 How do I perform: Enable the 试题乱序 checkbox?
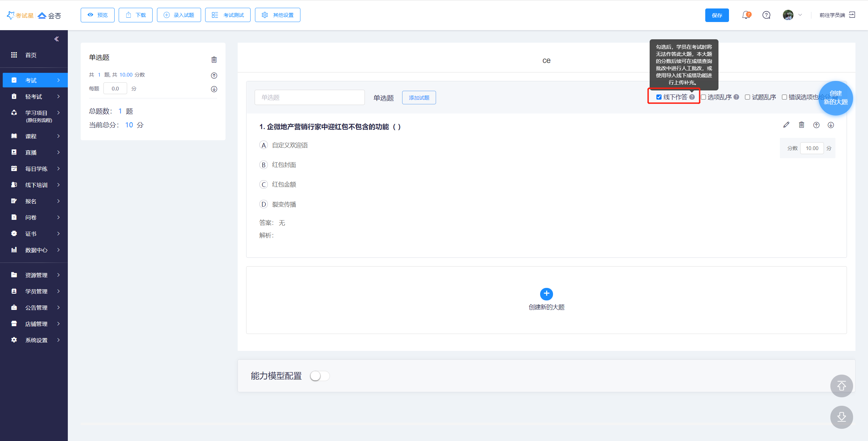(x=747, y=97)
